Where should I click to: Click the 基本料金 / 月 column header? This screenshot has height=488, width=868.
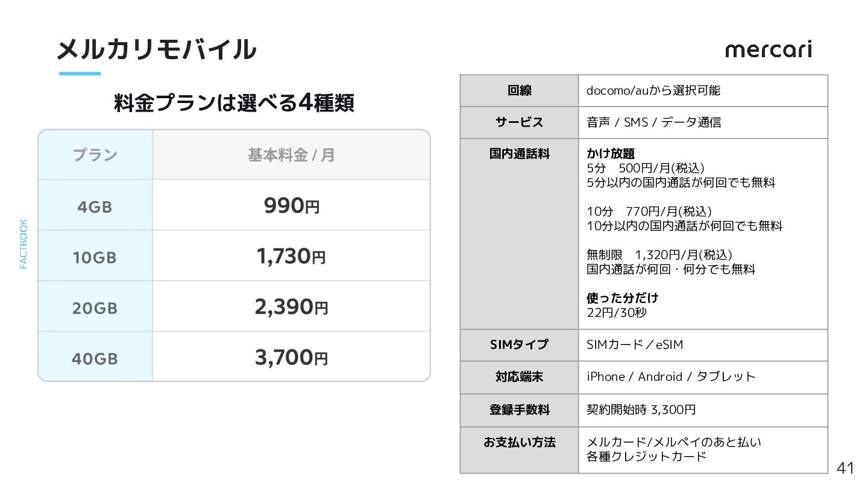(291, 155)
